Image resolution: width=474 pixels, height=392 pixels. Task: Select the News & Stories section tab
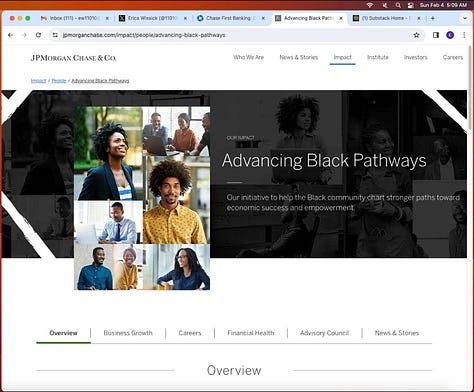coord(397,333)
